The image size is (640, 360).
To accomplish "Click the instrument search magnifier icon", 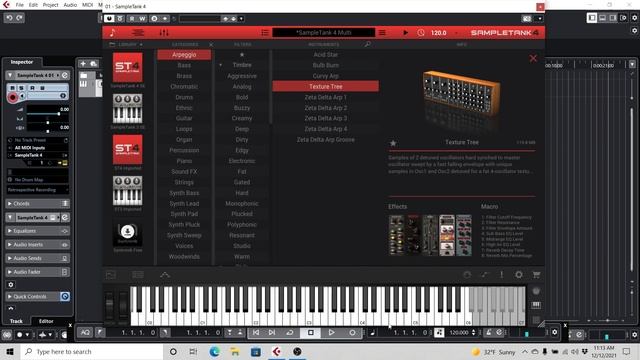I will point(368,44).
